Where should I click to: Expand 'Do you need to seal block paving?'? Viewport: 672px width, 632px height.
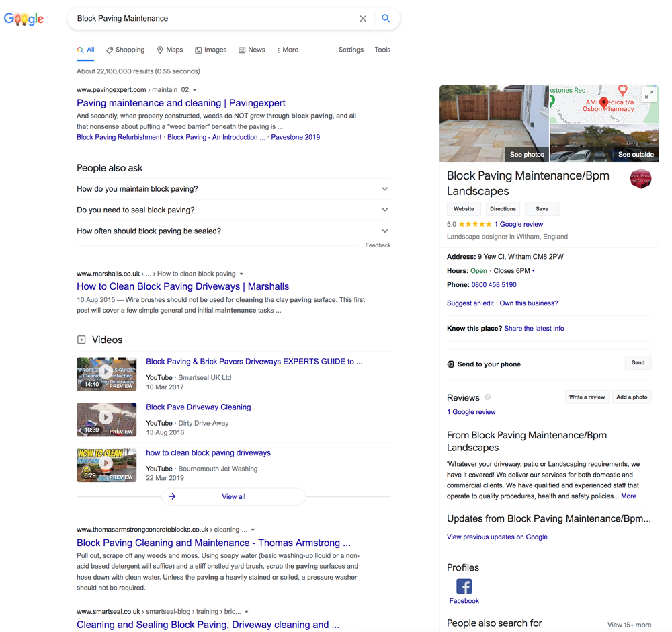pyautogui.click(x=234, y=210)
